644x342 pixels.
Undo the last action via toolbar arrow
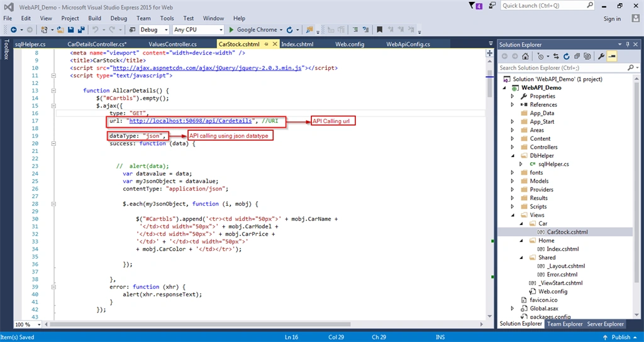pyautogui.click(x=96, y=30)
